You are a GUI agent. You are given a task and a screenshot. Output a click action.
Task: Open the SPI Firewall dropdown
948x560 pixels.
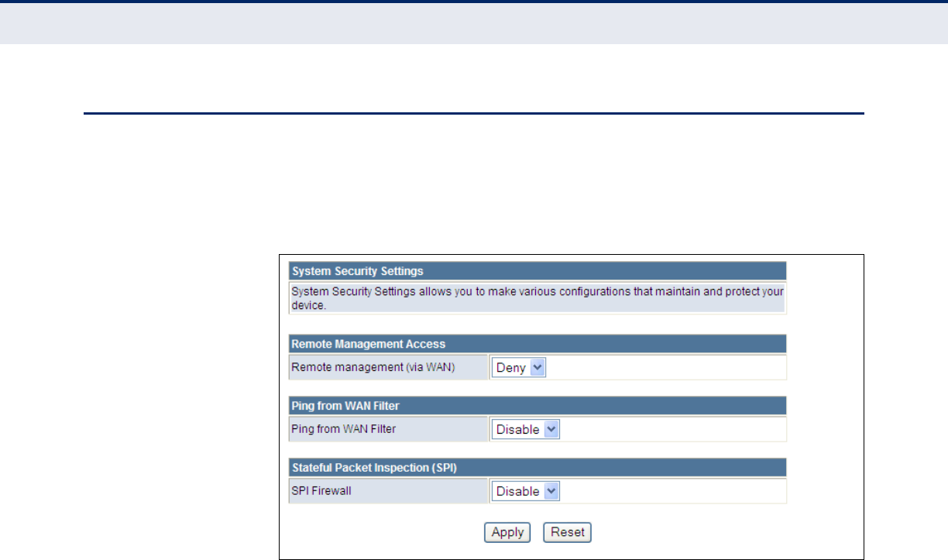[525, 491]
